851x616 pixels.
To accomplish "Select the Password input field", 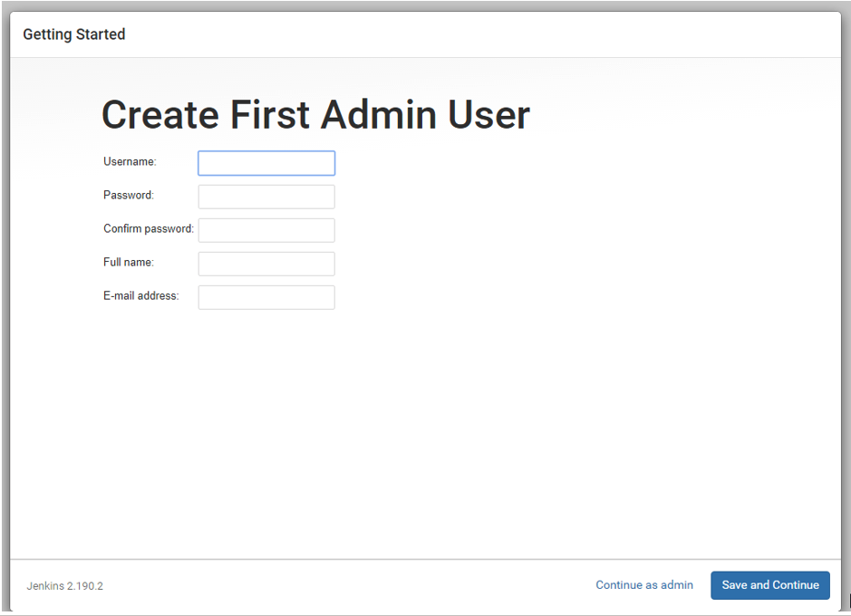I will point(266,197).
